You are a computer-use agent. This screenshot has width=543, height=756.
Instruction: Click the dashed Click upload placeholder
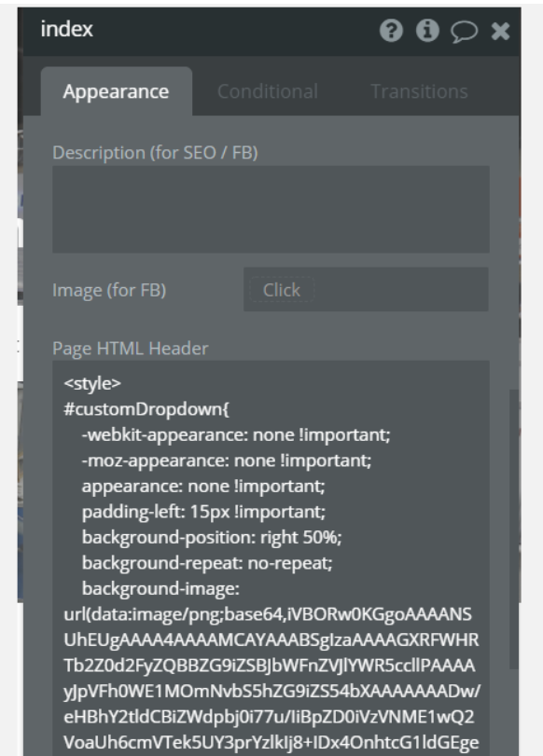(282, 290)
